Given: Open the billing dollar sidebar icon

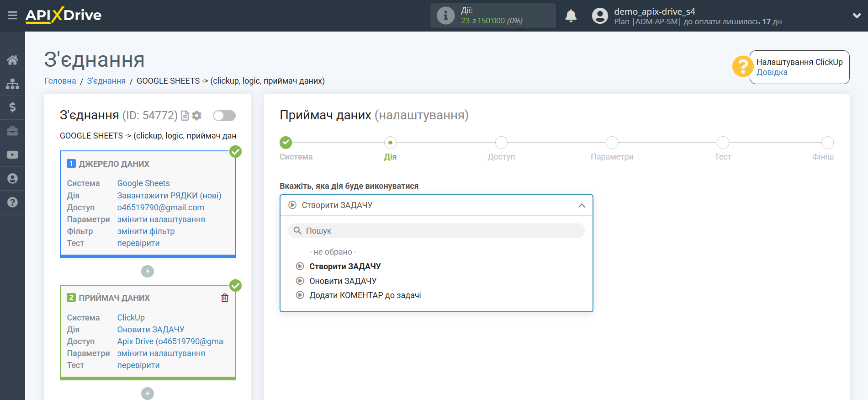Looking at the screenshot, I should coord(12,107).
